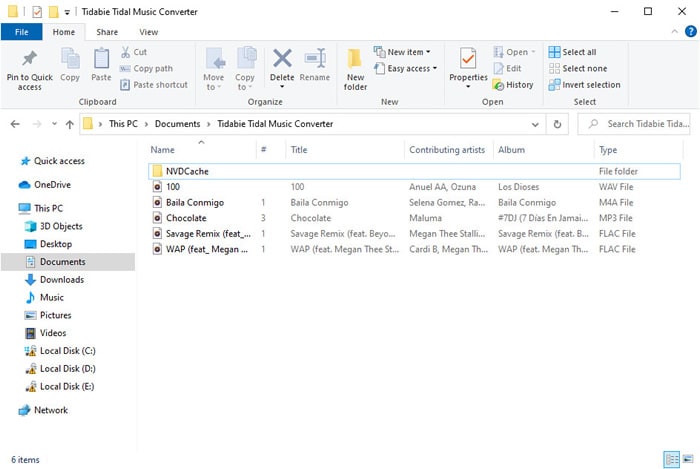Screen dimensions: 700x469
Task: Sort by Contributing artists column header
Action: (449, 150)
